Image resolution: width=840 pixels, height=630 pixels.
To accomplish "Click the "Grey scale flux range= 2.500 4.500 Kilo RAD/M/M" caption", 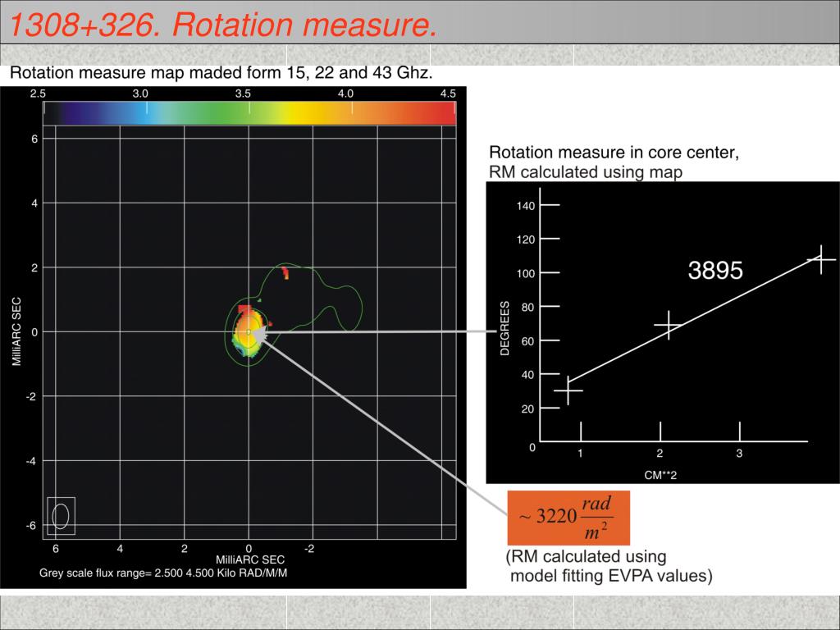I will [x=163, y=573].
